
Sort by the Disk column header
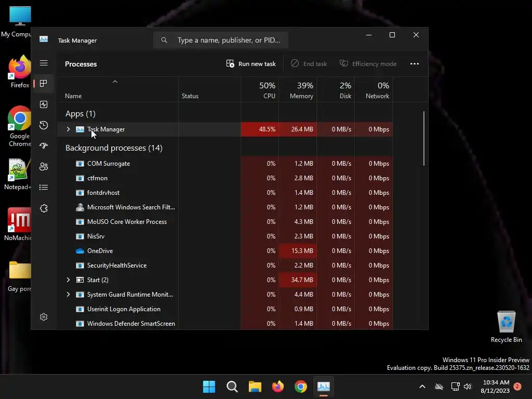(x=336, y=90)
